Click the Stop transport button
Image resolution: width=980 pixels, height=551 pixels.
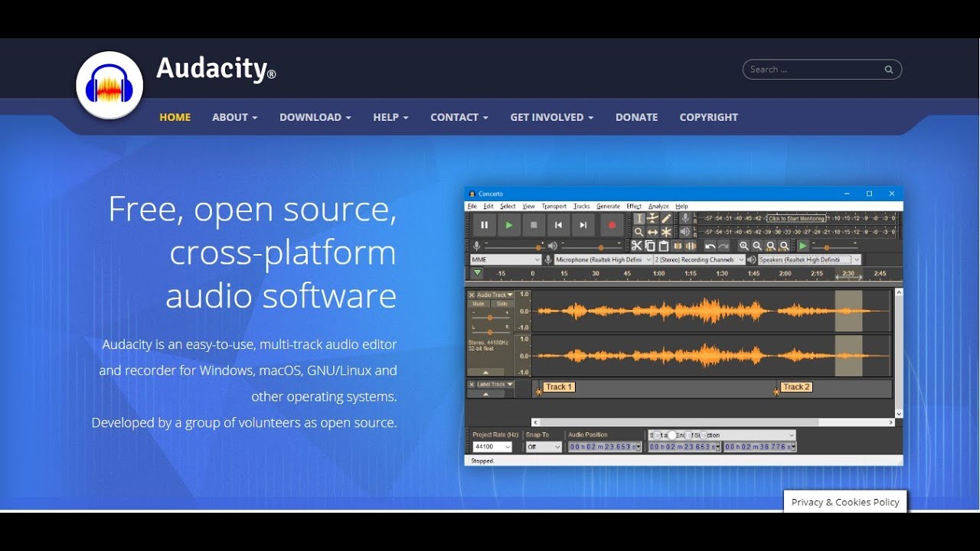click(x=534, y=225)
